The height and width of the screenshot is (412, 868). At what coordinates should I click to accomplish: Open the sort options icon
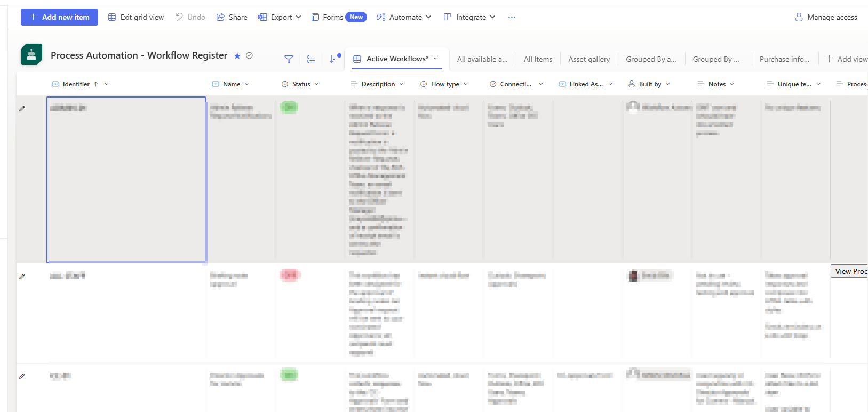coord(335,59)
